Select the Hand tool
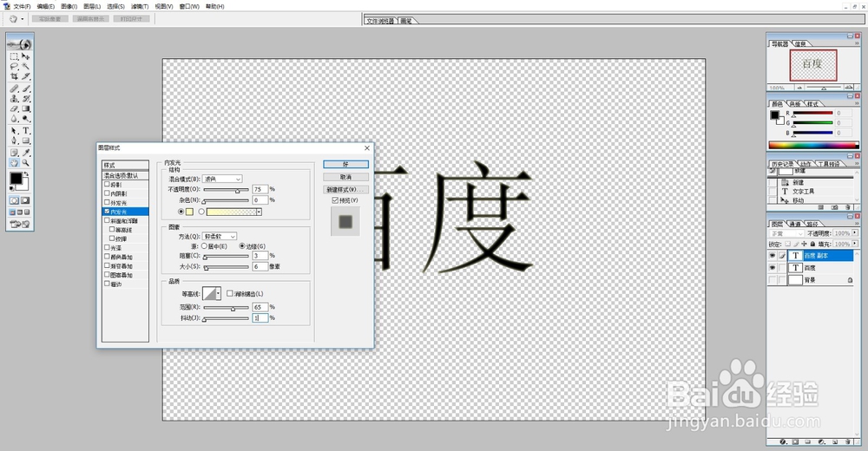Viewport: 868px width, 451px height. (15, 163)
